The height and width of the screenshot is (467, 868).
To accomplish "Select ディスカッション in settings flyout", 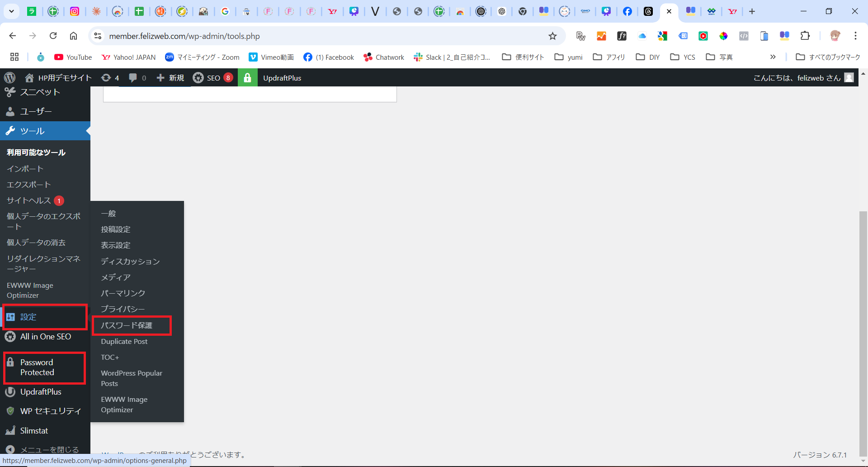I will 130,262.
